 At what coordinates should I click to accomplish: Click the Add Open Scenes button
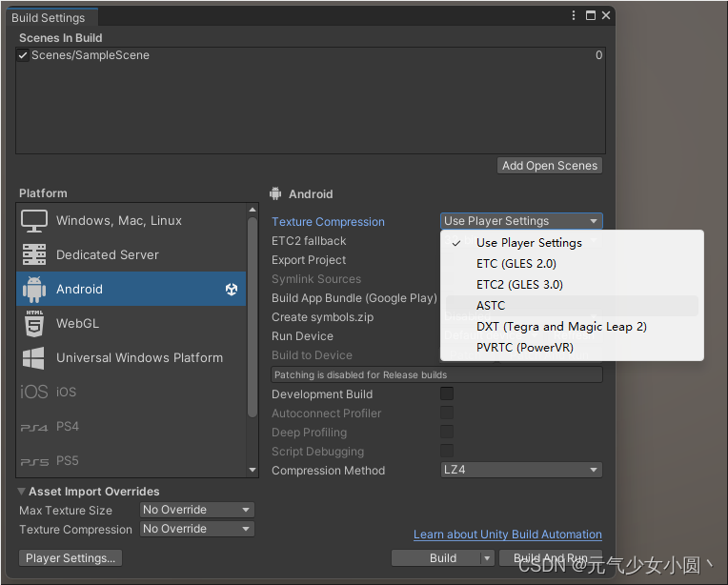tap(550, 165)
